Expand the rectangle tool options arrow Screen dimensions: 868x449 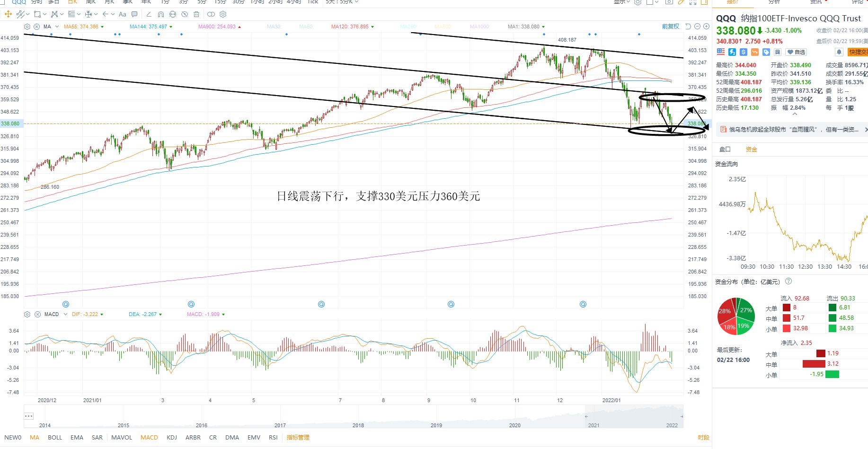point(44,14)
